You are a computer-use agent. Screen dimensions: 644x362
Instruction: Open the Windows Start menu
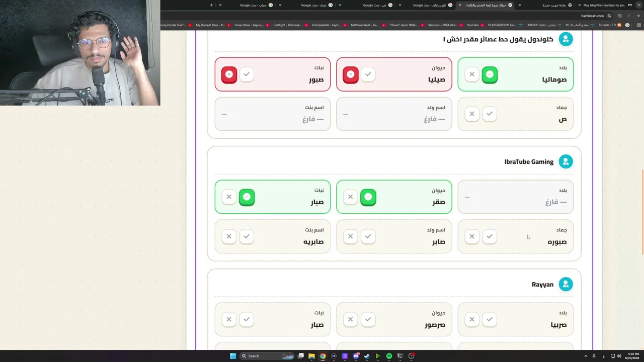click(x=233, y=356)
